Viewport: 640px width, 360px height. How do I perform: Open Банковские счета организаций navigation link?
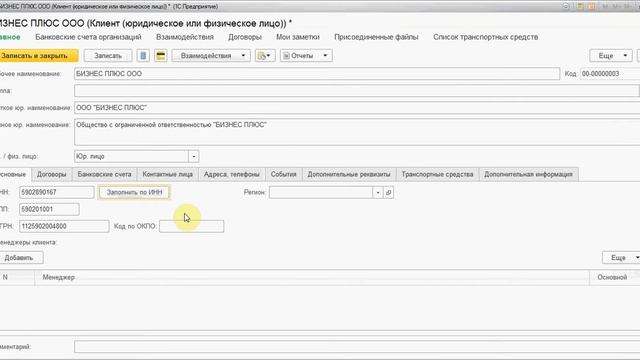tap(88, 37)
